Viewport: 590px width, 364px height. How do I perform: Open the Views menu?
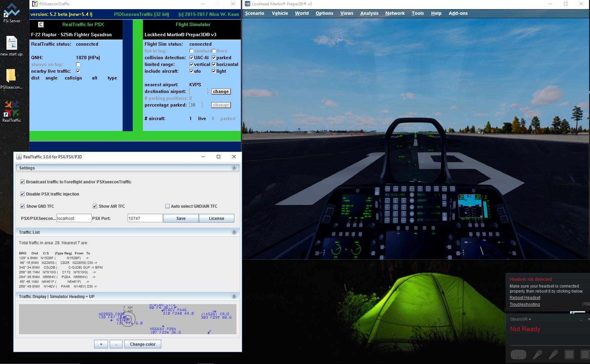click(347, 13)
